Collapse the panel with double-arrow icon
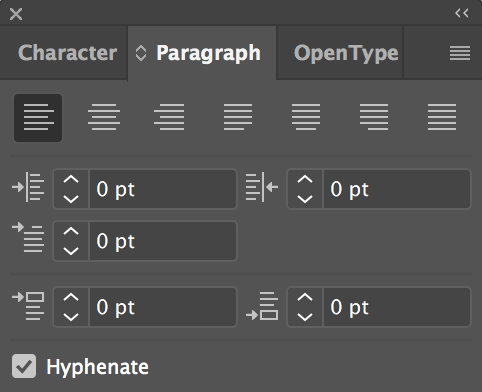The height and width of the screenshot is (392, 482). (462, 13)
